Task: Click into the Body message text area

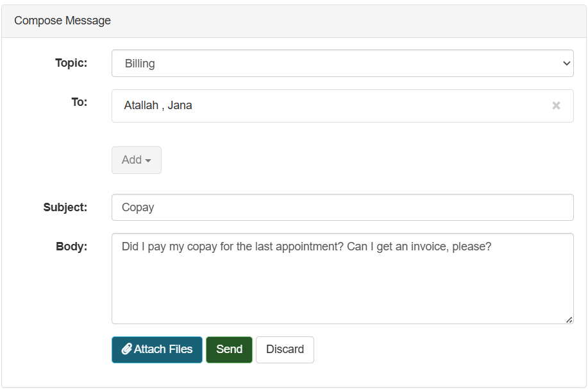Action: pos(342,282)
